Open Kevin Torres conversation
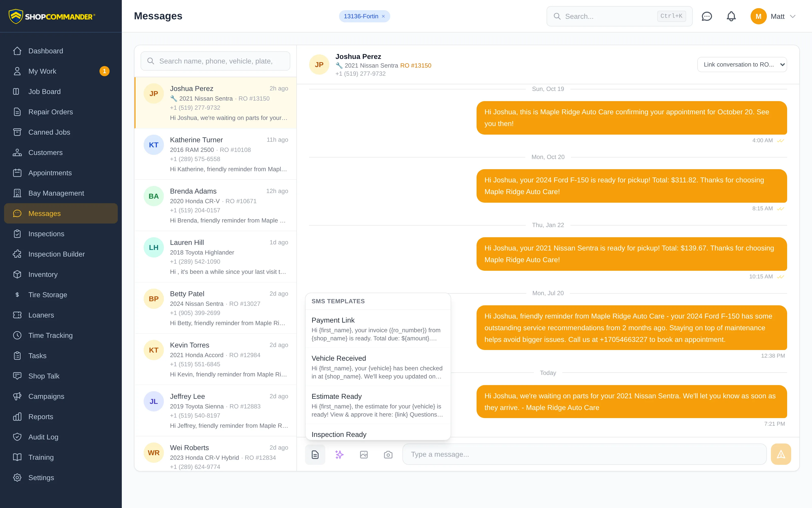The image size is (812, 508). click(x=215, y=359)
